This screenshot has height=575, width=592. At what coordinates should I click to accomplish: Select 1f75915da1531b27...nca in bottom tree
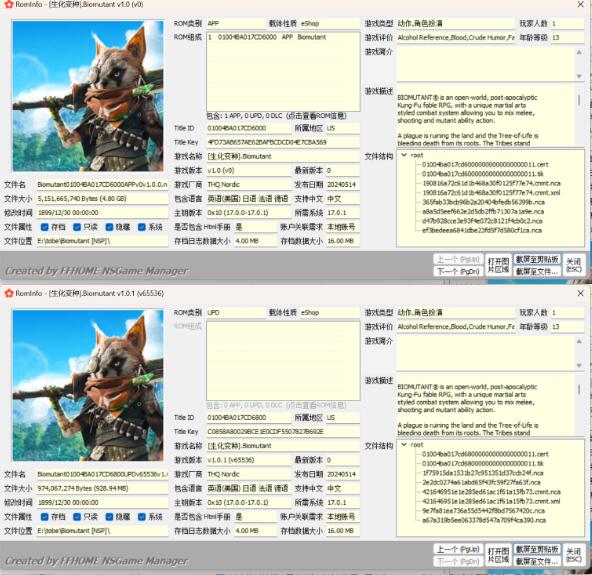[483, 473]
